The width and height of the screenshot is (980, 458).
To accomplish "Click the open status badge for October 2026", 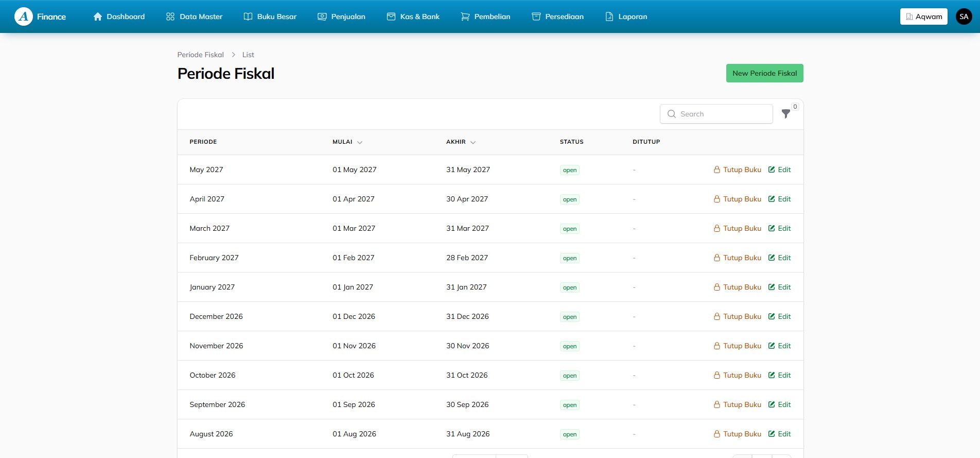I will coord(570,376).
